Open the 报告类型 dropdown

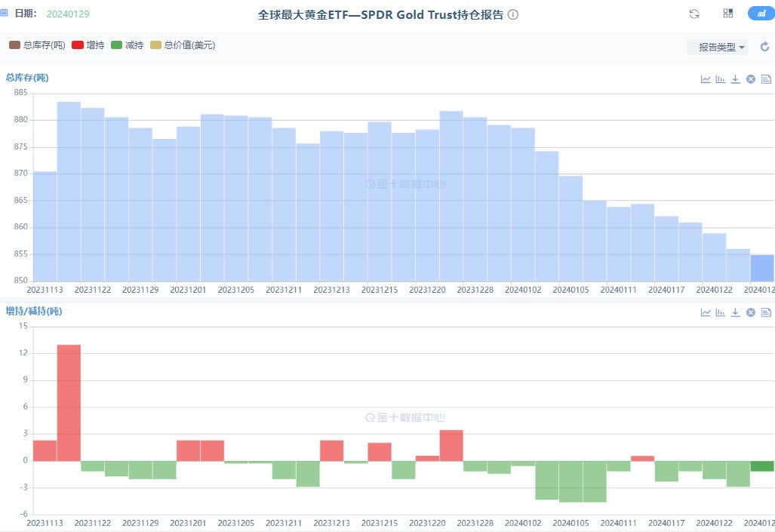[x=717, y=47]
